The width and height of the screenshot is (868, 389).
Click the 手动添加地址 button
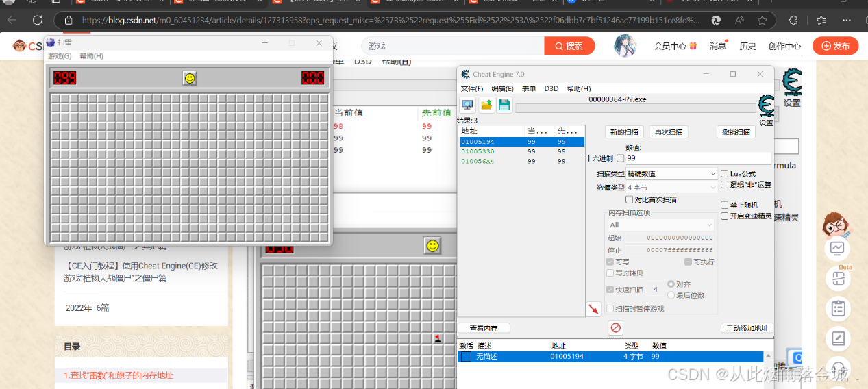(x=747, y=328)
